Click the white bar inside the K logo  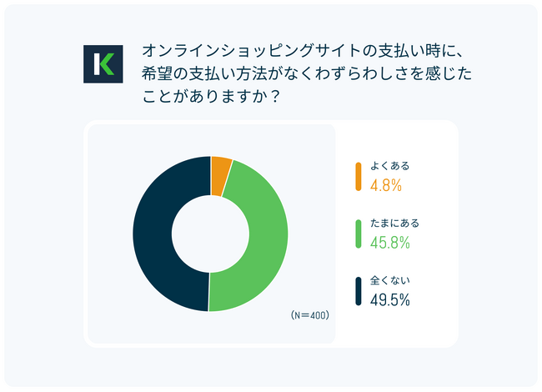click(x=97, y=64)
